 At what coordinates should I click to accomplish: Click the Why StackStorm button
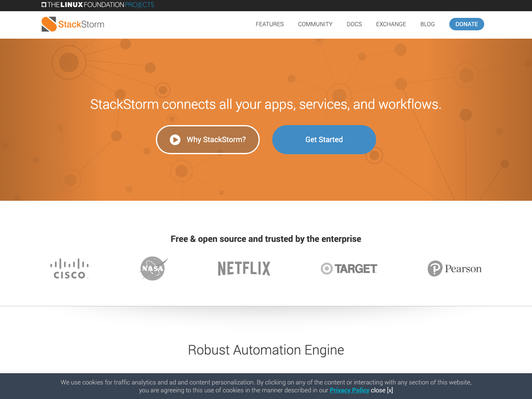(x=208, y=140)
